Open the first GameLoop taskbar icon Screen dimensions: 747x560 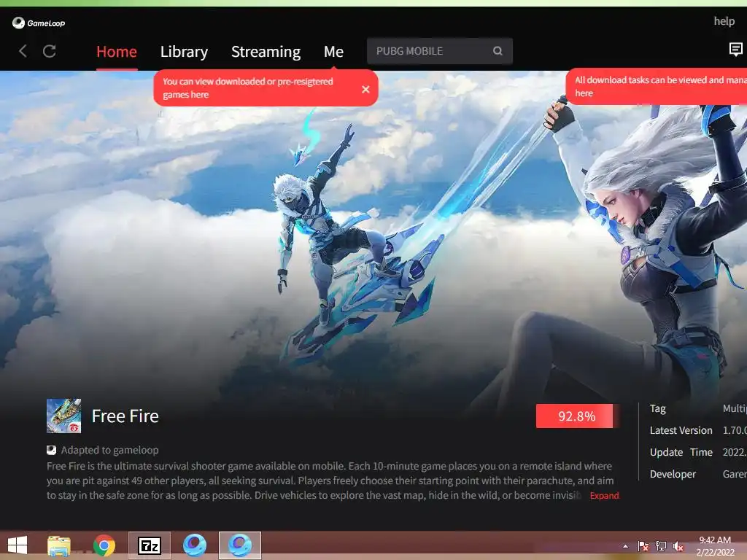coord(194,545)
